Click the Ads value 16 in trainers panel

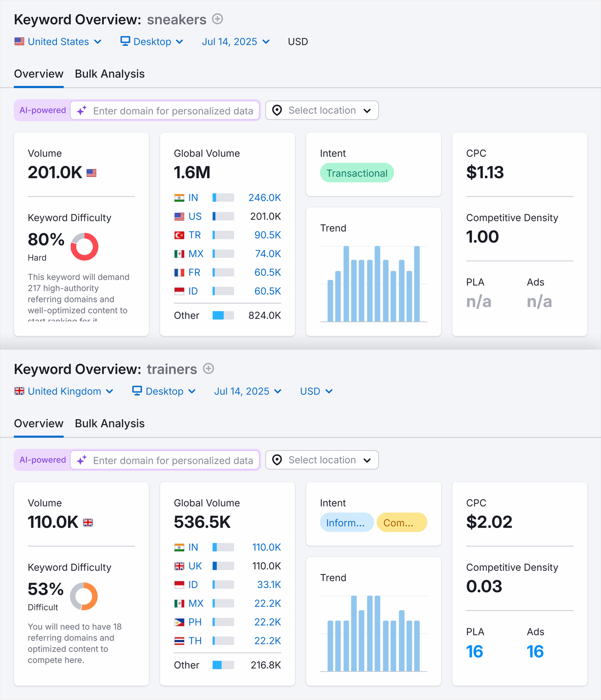point(535,651)
